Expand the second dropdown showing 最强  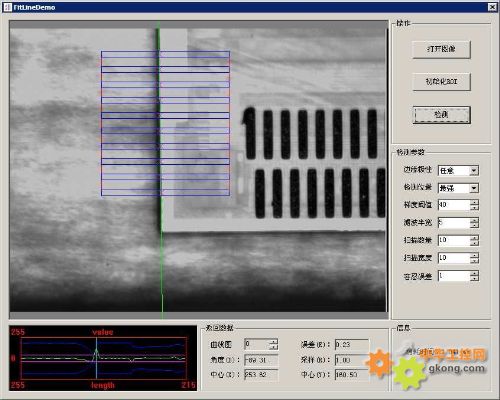474,188
